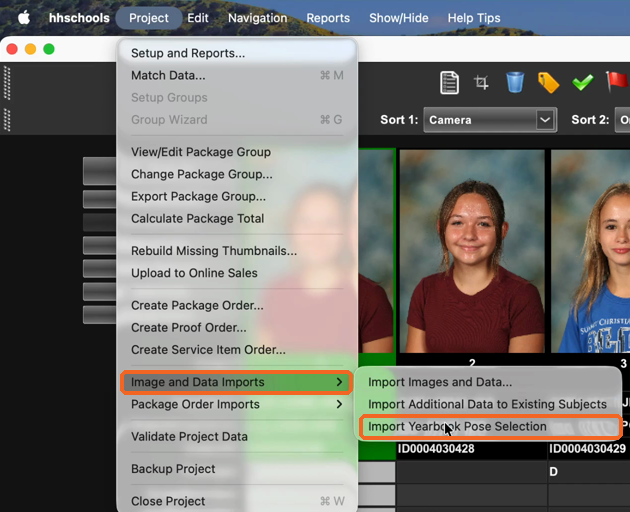Open the hhschools application menu
This screenshot has width=630, height=512.
point(79,18)
